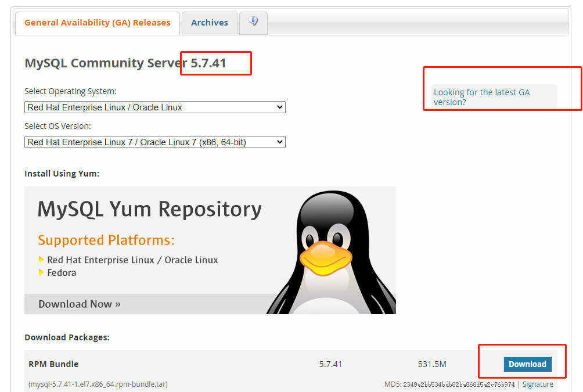Open the Select Operating System dropdown

coord(155,107)
